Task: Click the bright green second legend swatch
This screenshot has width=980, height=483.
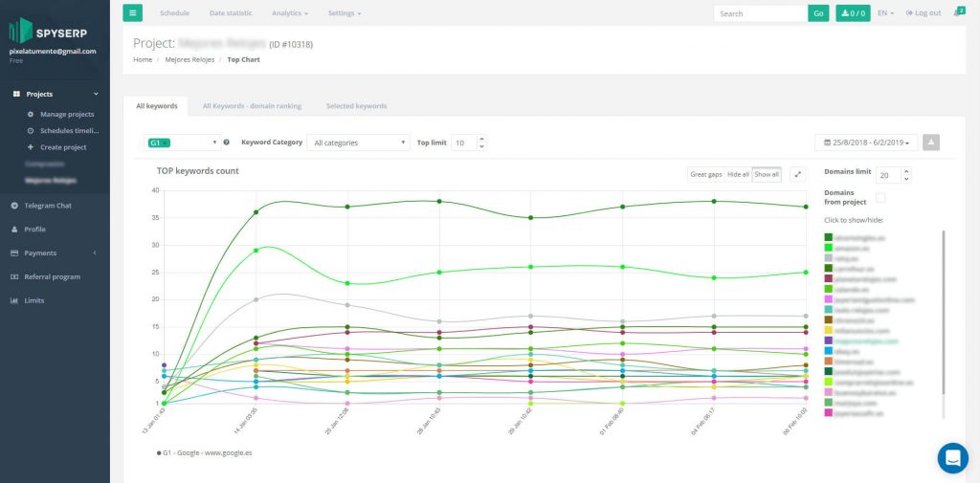Action: coord(828,248)
